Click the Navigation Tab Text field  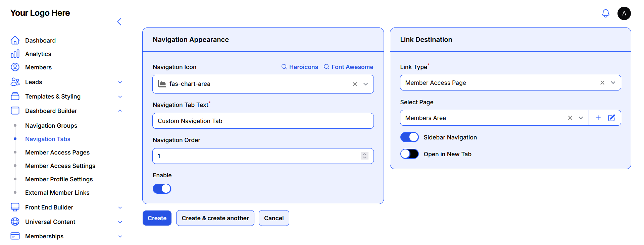coord(263,121)
